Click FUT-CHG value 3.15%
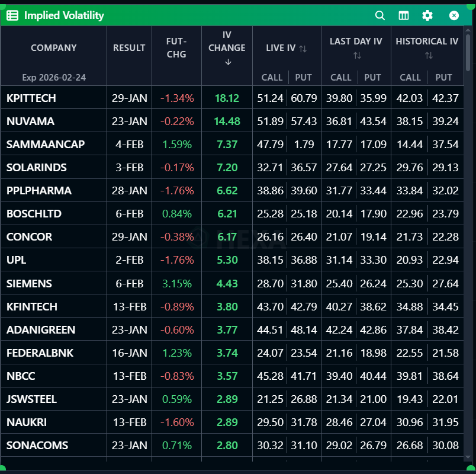 pyautogui.click(x=177, y=283)
